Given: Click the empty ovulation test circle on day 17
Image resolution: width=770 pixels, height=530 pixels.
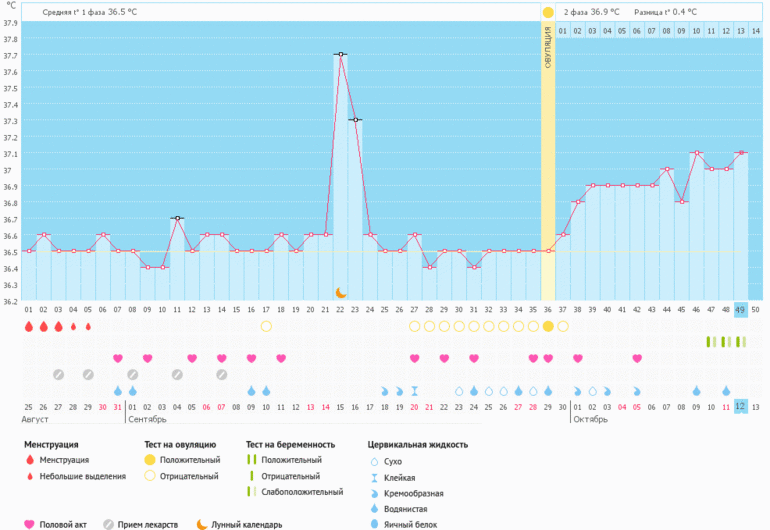Looking at the screenshot, I should pyautogui.click(x=266, y=326).
